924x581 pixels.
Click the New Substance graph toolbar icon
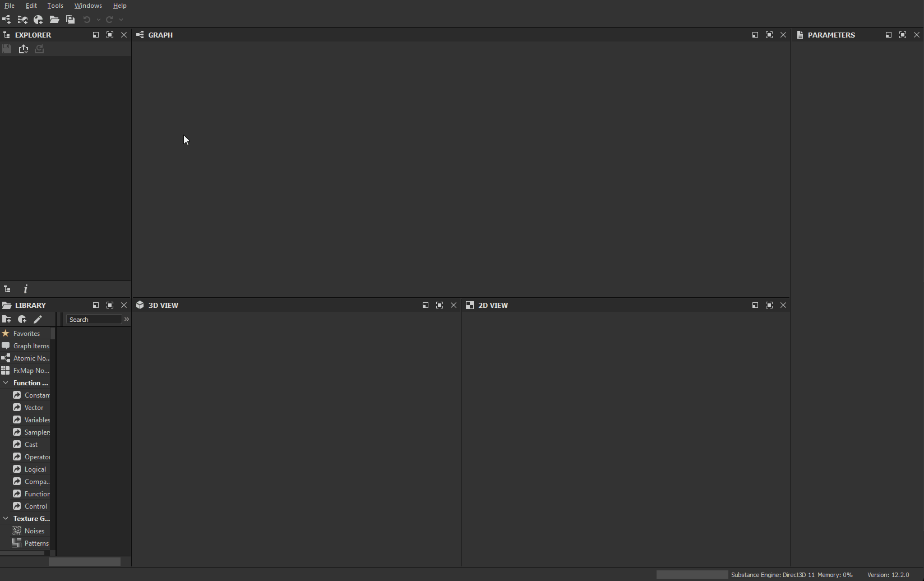click(x=6, y=20)
